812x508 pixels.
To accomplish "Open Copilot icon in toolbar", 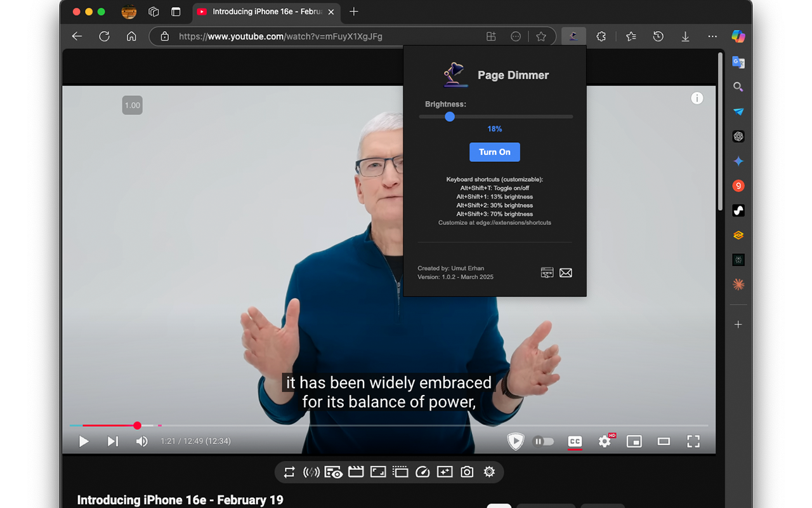I will (x=738, y=36).
